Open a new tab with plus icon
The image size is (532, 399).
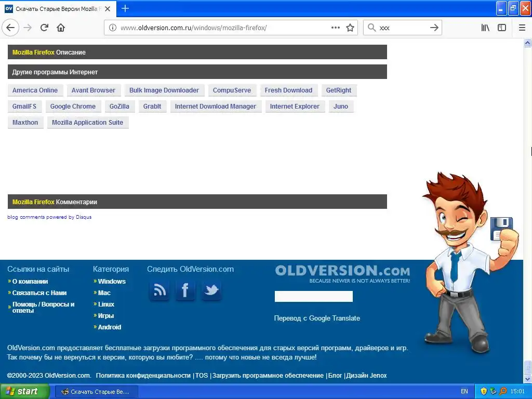click(x=125, y=8)
